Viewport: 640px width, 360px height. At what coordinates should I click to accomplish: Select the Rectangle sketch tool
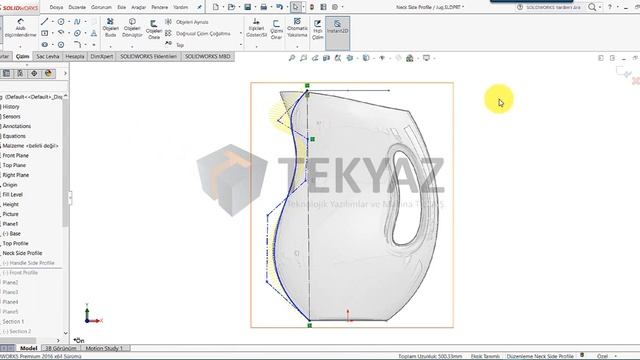click(x=45, y=33)
